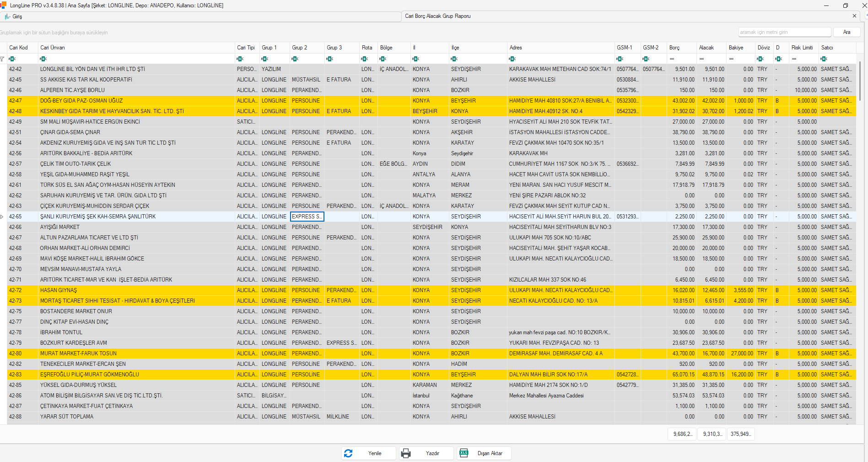Click filter operator icon under Bölge

(x=383, y=59)
